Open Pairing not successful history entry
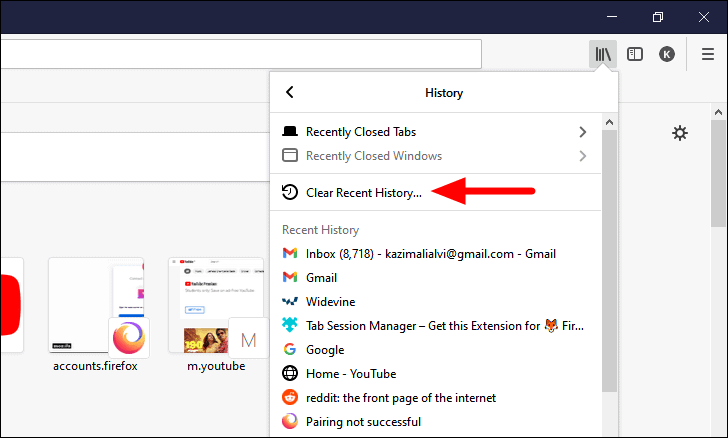The height and width of the screenshot is (438, 728). (x=435, y=422)
